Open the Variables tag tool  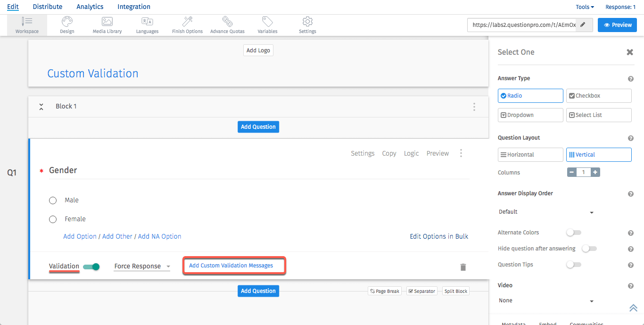pos(267,25)
